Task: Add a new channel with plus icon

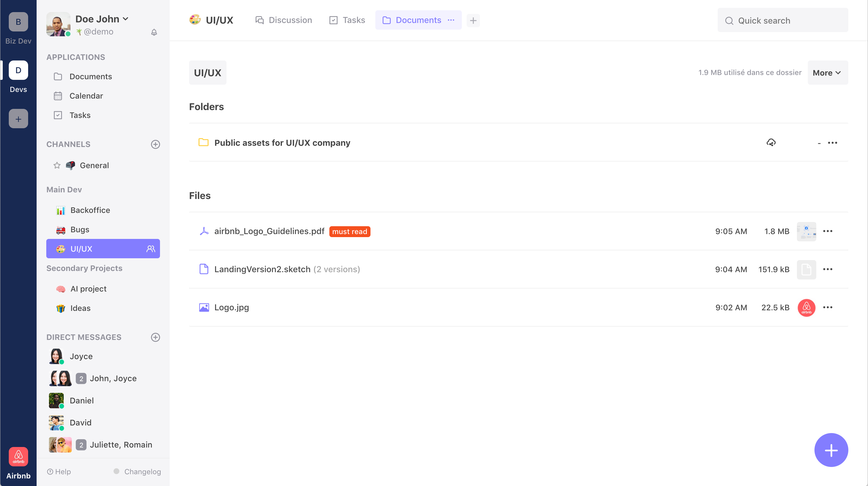Action: (x=155, y=144)
